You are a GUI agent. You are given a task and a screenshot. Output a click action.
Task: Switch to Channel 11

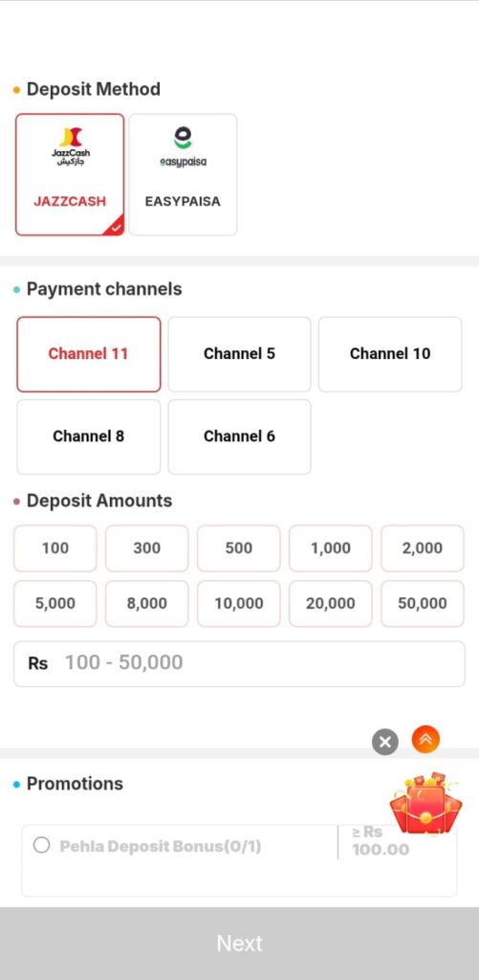[89, 354]
